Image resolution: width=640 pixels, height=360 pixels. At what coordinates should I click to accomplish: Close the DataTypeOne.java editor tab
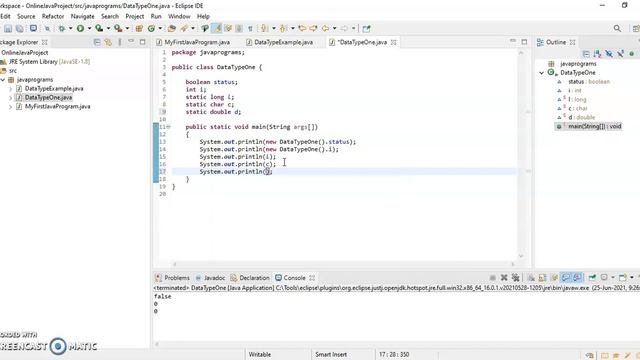tap(393, 42)
